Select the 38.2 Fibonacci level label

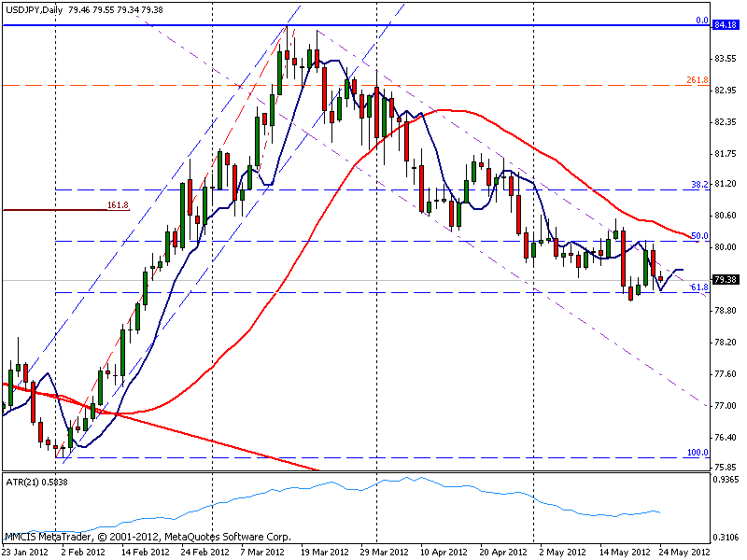pyautogui.click(x=699, y=184)
